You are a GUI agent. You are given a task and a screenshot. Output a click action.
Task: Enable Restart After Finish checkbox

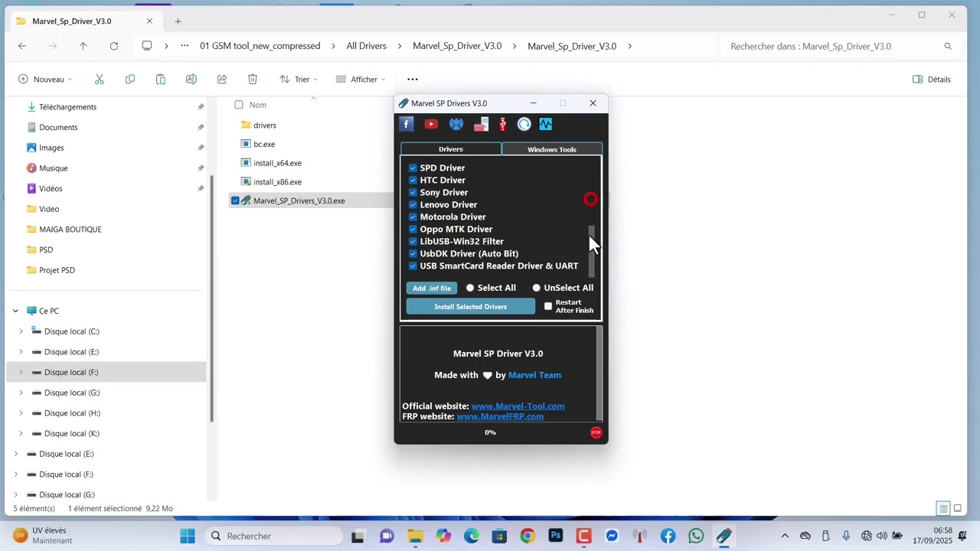click(x=548, y=306)
